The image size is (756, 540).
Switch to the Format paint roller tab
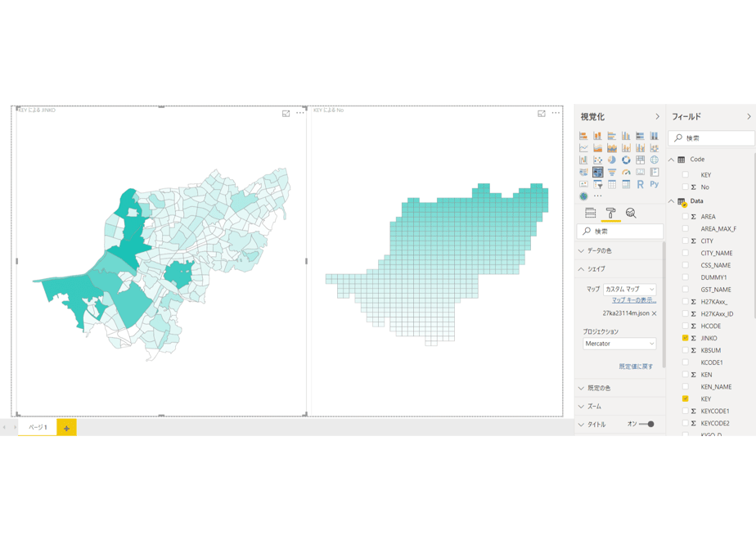point(610,213)
